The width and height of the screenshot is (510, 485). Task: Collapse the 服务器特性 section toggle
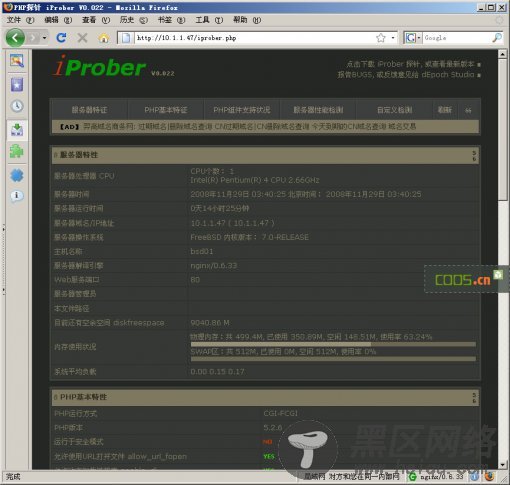click(x=474, y=155)
